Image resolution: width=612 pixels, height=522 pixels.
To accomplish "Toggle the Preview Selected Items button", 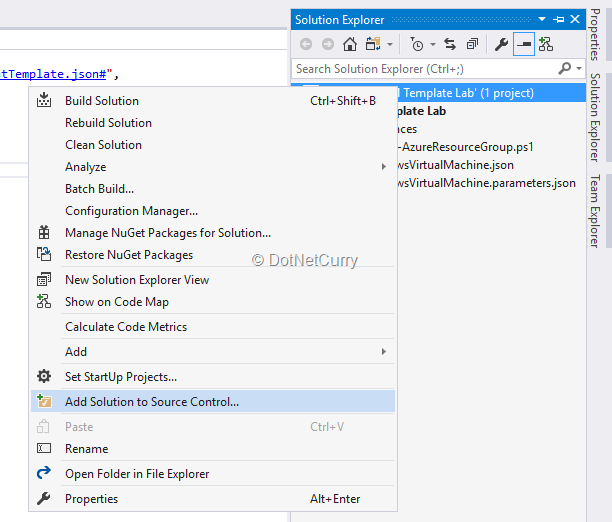I will (x=523, y=44).
